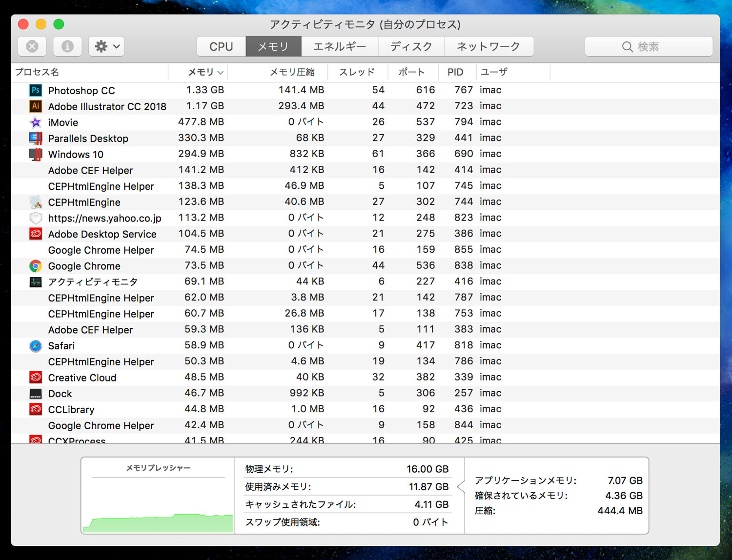The height and width of the screenshot is (560, 732).
Task: Click the Photoshop CC Ps icon
Action: pyautogui.click(x=36, y=90)
